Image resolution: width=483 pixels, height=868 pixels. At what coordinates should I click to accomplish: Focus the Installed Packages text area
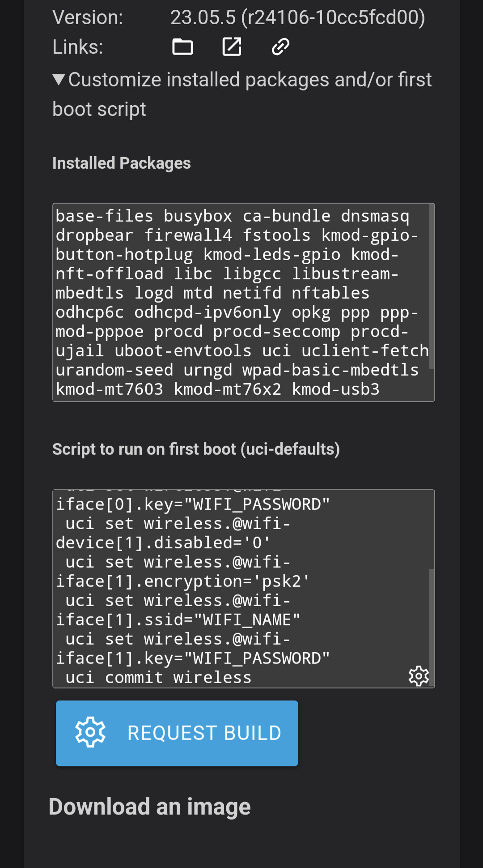tap(244, 303)
